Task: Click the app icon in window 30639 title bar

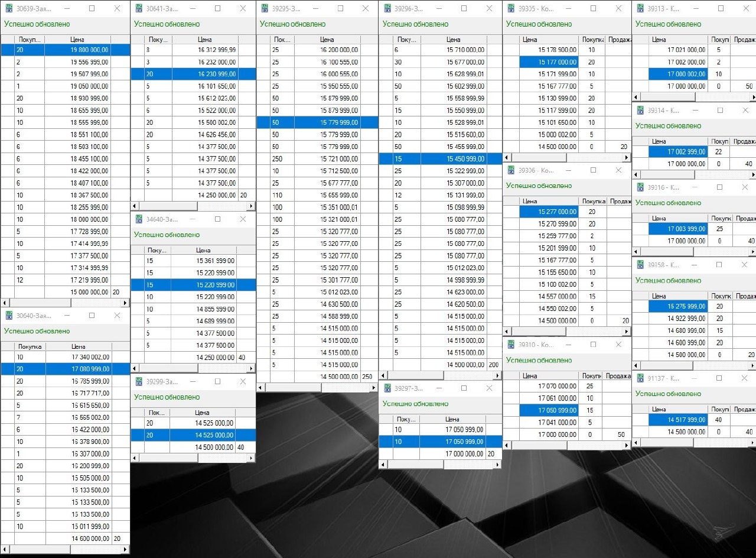Action: [8, 9]
